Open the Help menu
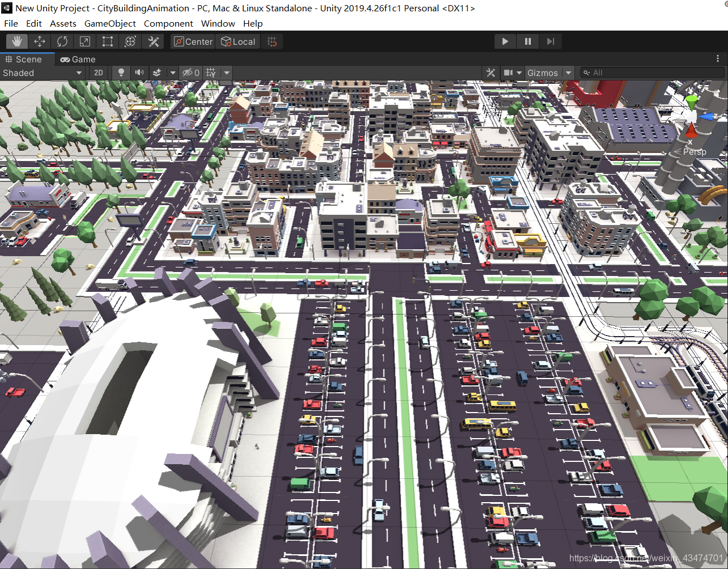 tap(253, 23)
